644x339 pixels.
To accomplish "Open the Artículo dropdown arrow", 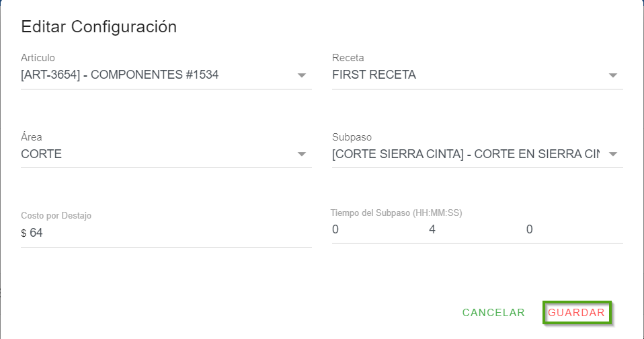I will [302, 75].
